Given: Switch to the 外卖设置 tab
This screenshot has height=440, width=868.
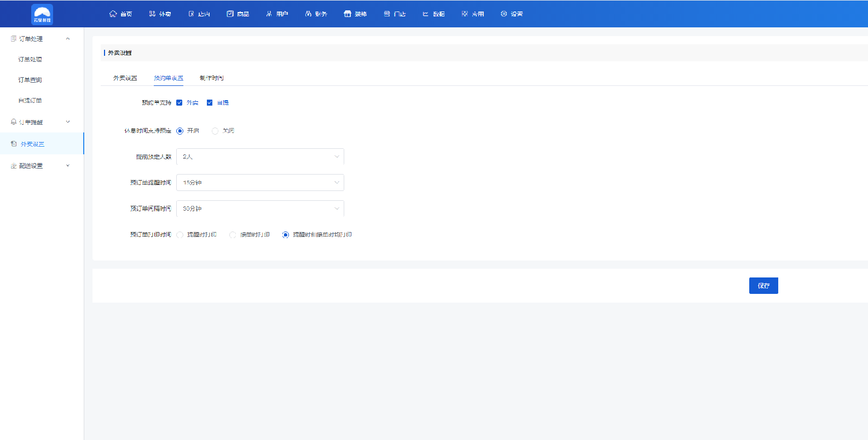Looking at the screenshot, I should (x=125, y=78).
